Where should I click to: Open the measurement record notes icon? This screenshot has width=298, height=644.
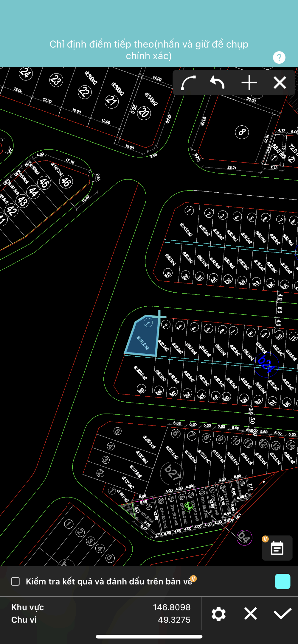coord(277,548)
